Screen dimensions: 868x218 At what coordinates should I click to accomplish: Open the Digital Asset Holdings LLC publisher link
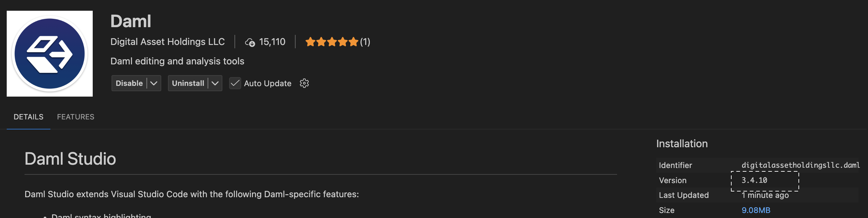pos(168,42)
